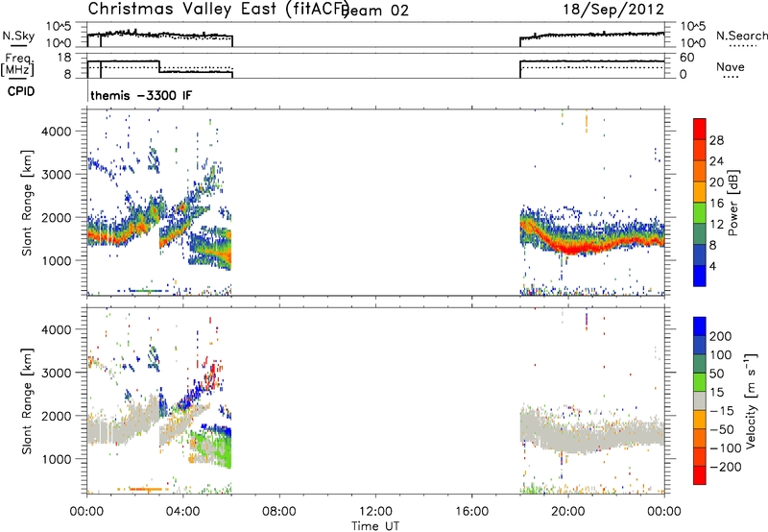The height and width of the screenshot is (532, 768).
Task: Click the '50' velocity colorbar label
Action: [x=716, y=374]
